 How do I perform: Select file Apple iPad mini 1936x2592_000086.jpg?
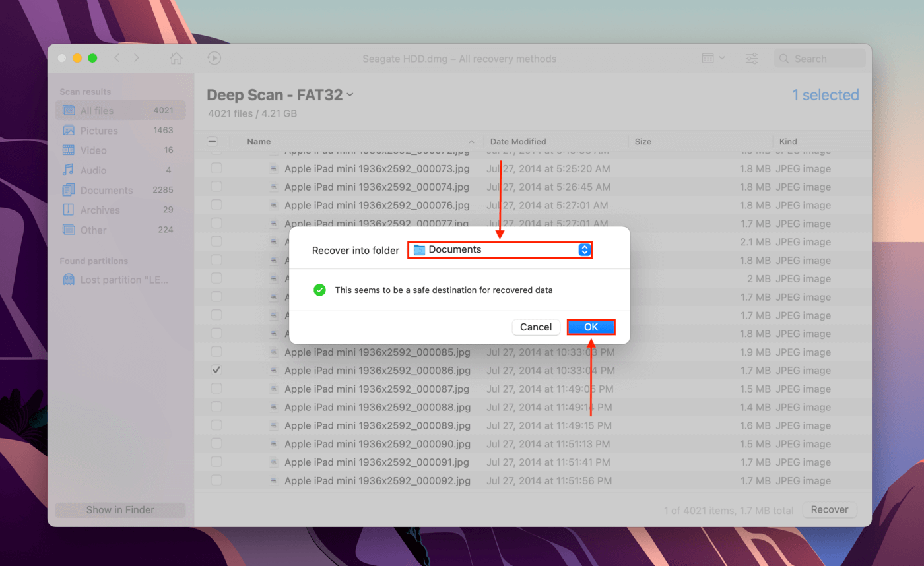click(x=377, y=370)
